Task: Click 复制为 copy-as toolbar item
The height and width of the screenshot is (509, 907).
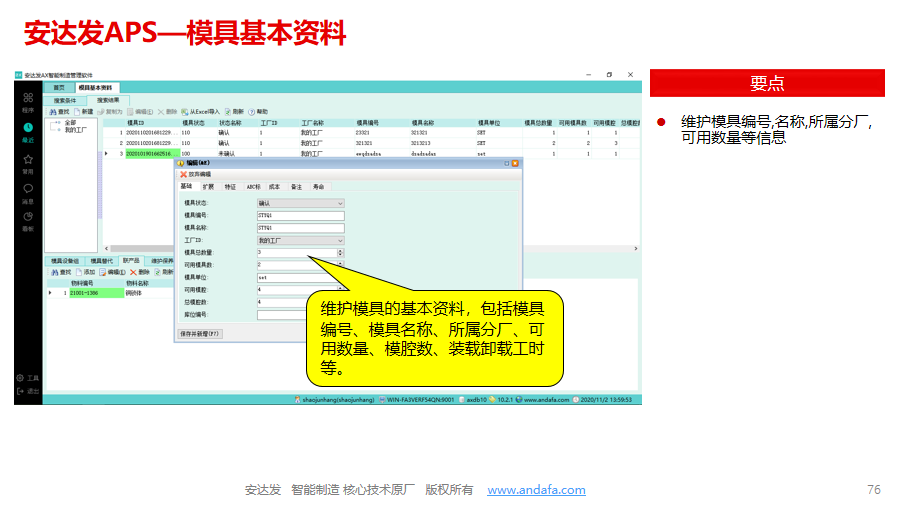Action: coord(110,112)
